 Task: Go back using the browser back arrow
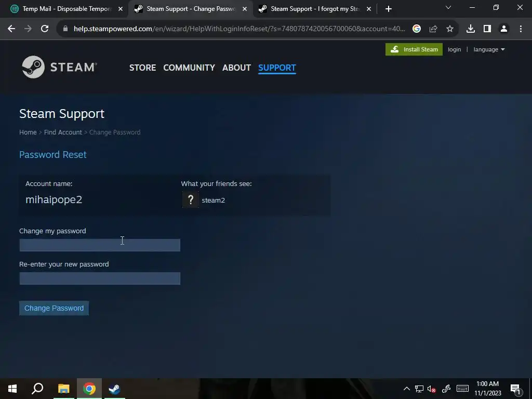pyautogui.click(x=11, y=29)
